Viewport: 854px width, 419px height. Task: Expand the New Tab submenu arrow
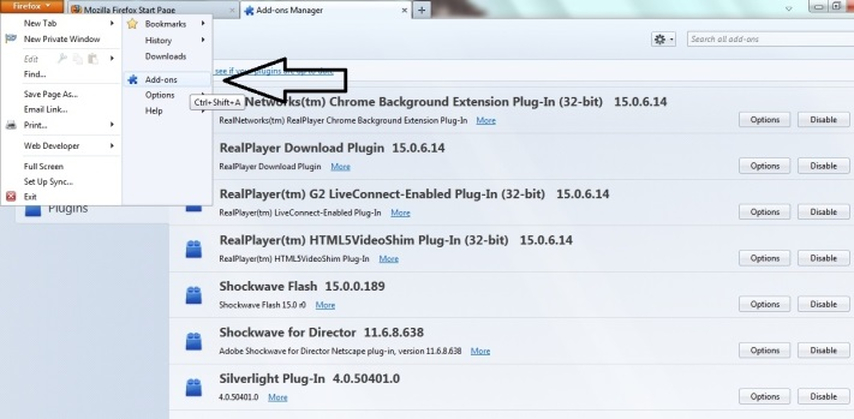click(112, 23)
